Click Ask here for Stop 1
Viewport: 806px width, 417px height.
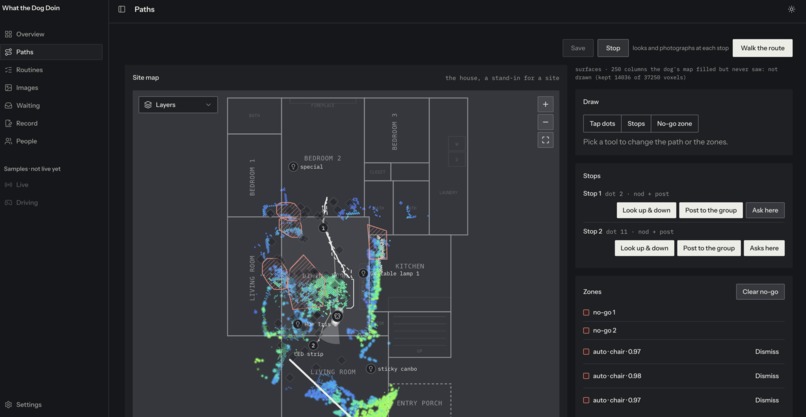pos(765,210)
